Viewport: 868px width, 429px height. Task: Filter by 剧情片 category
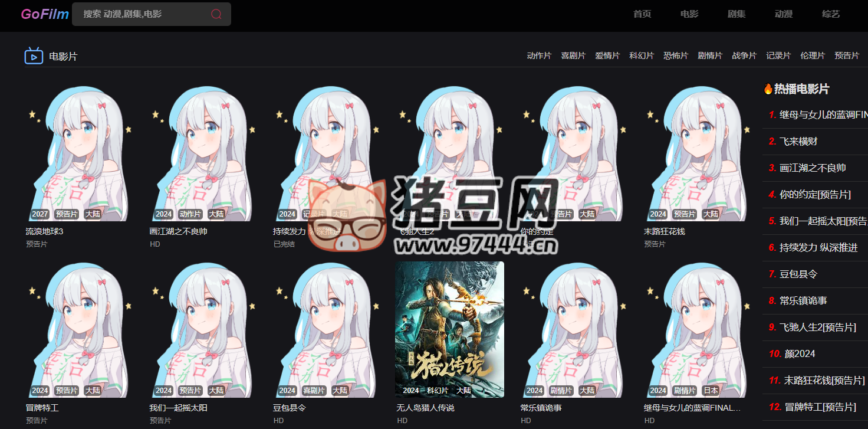[710, 55]
